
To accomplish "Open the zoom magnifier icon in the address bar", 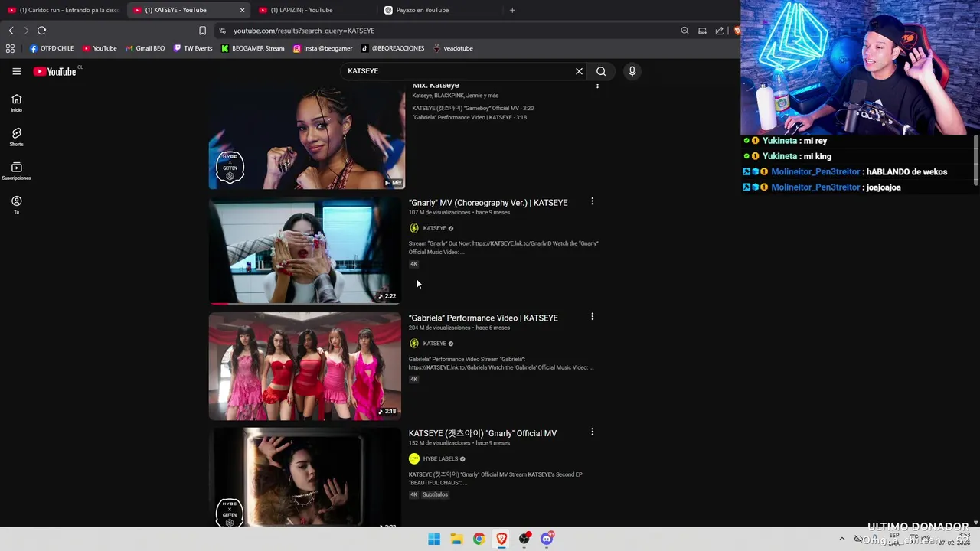I will 684,31.
